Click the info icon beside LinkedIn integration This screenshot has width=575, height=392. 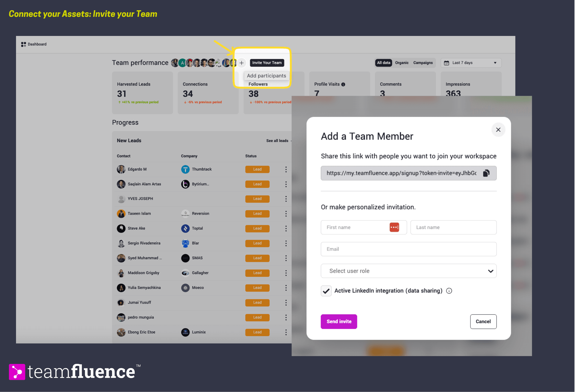click(449, 291)
